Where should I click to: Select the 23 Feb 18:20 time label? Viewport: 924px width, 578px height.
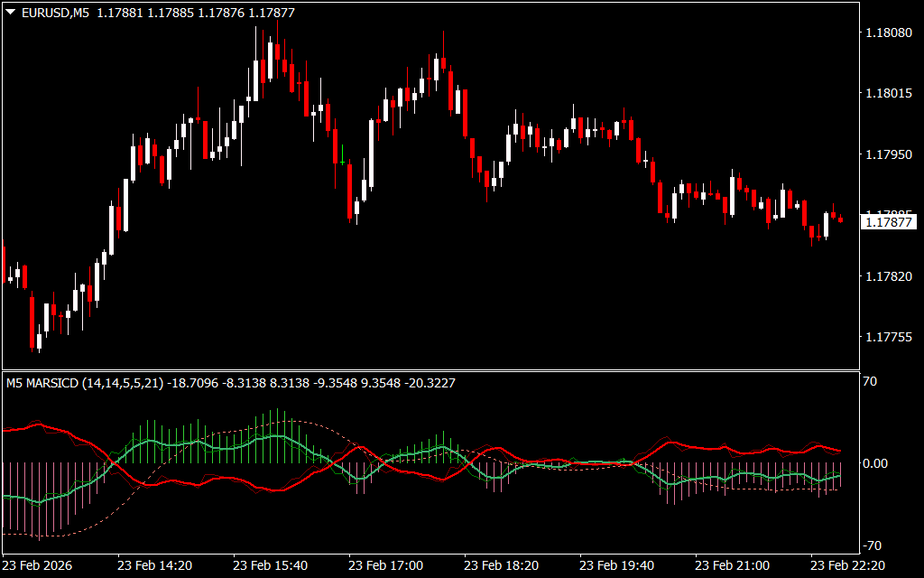tap(502, 565)
